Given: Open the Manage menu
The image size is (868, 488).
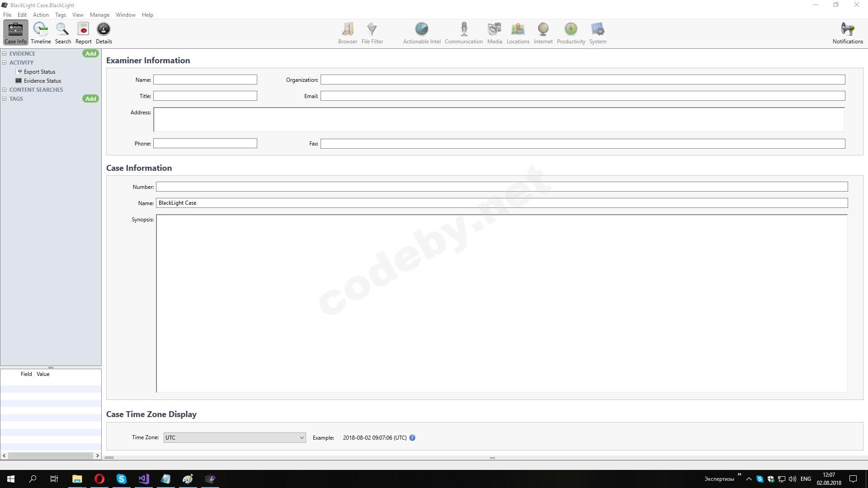Looking at the screenshot, I should click(99, 15).
